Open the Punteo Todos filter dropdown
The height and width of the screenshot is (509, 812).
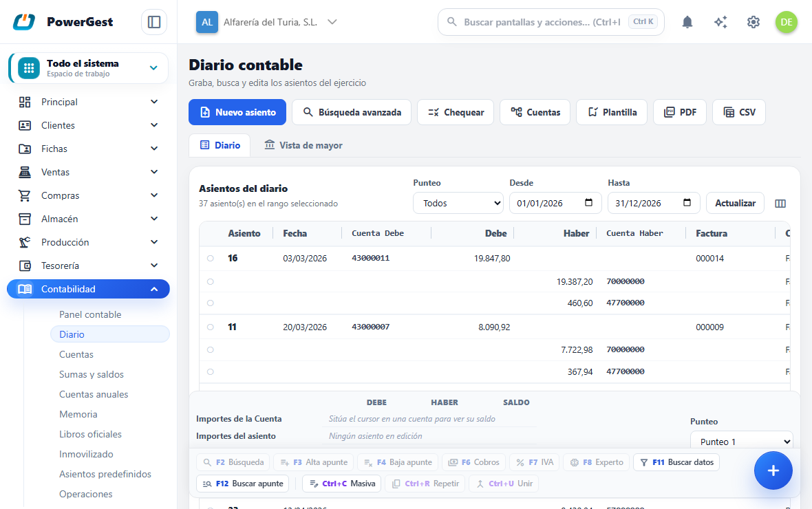[x=458, y=203]
